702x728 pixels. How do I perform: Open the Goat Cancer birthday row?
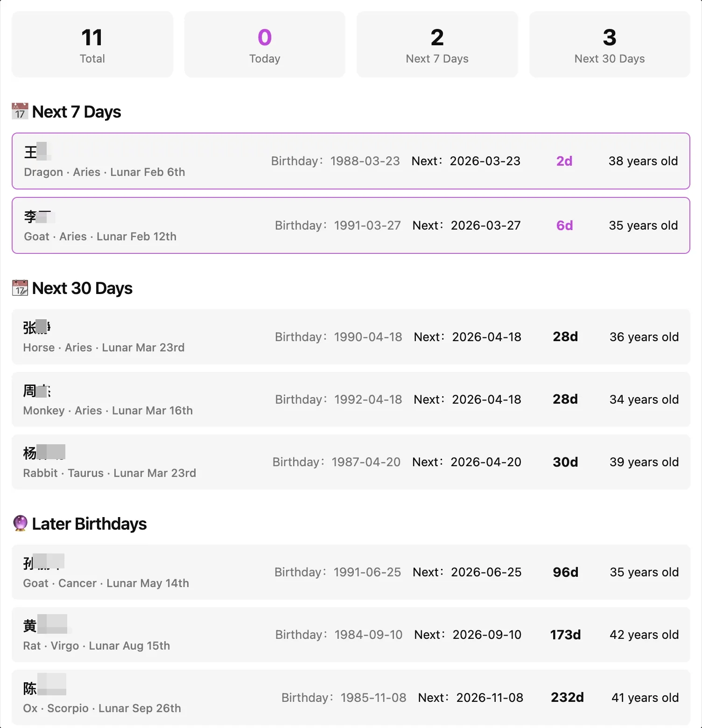click(x=351, y=572)
